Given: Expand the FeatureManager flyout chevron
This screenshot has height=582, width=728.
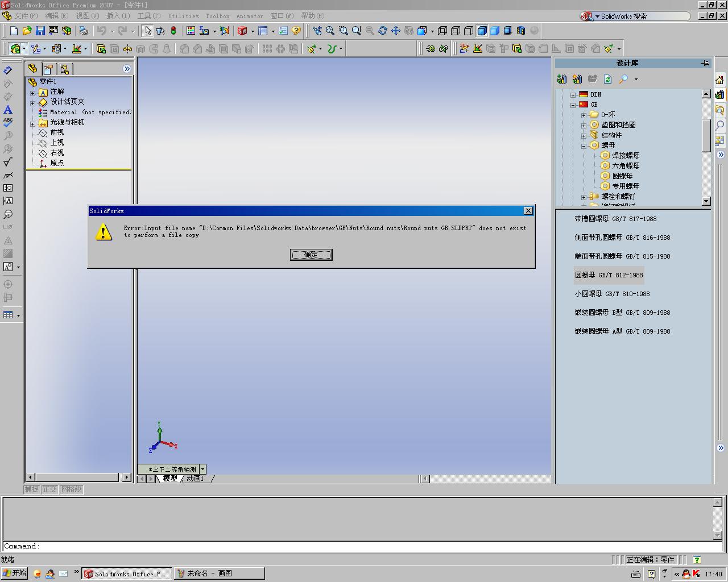Looking at the screenshot, I should [x=126, y=69].
